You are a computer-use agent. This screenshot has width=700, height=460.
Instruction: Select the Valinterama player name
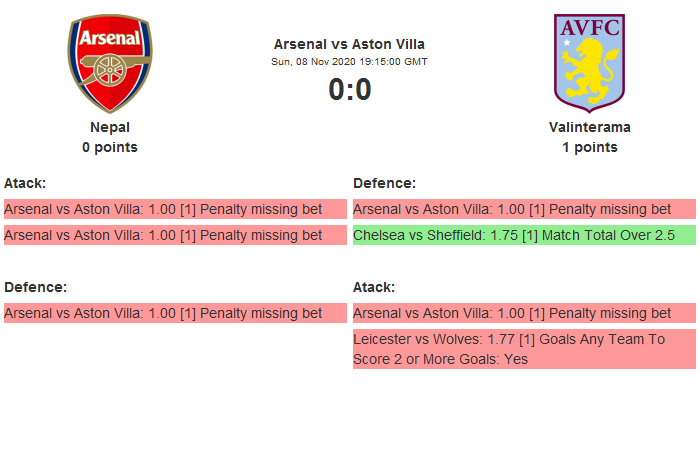coord(589,127)
